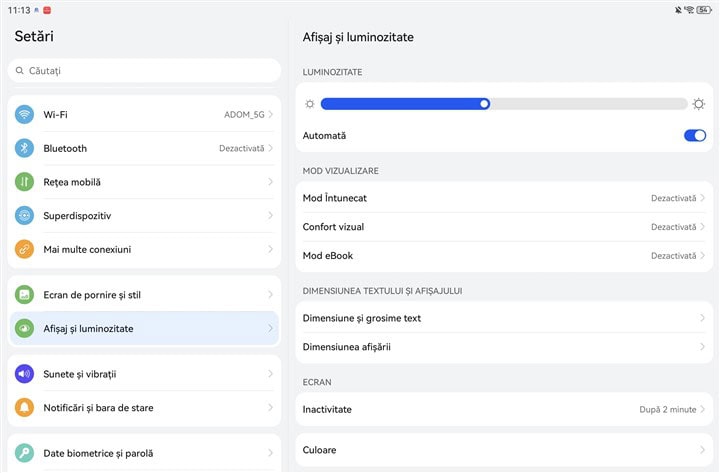Open Notificări și bara de stare
This screenshot has width=720, height=473.
click(x=144, y=407)
